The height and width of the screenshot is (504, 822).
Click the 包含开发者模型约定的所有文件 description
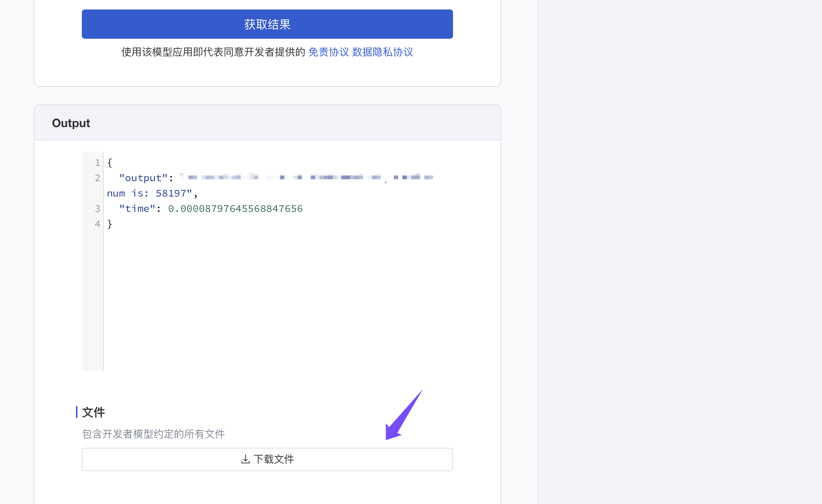pyautogui.click(x=153, y=434)
